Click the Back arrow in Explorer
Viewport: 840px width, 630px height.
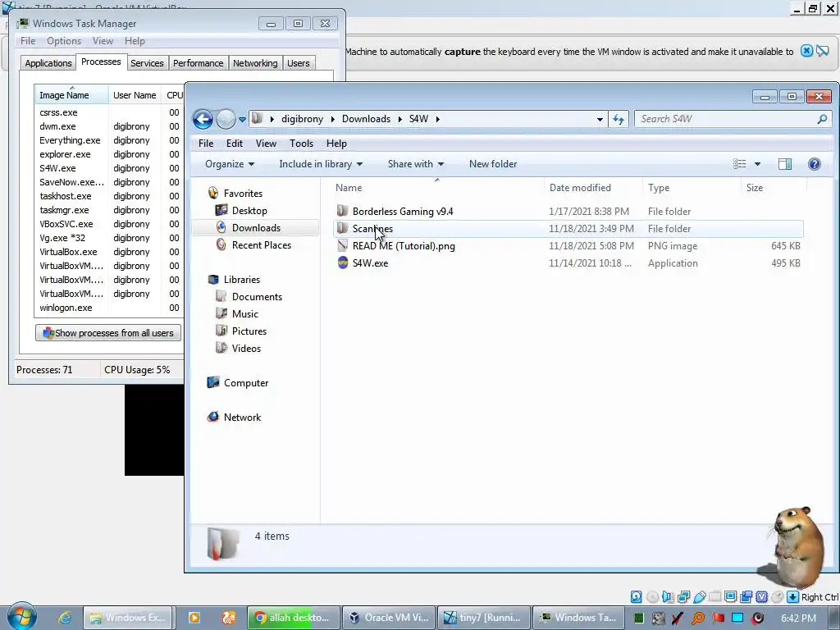[x=203, y=119]
